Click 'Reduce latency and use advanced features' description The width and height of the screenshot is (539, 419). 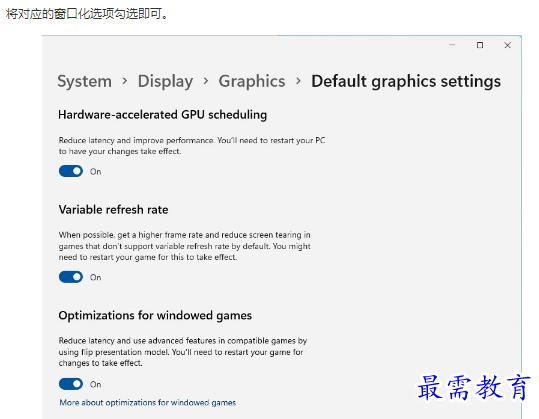(x=183, y=352)
